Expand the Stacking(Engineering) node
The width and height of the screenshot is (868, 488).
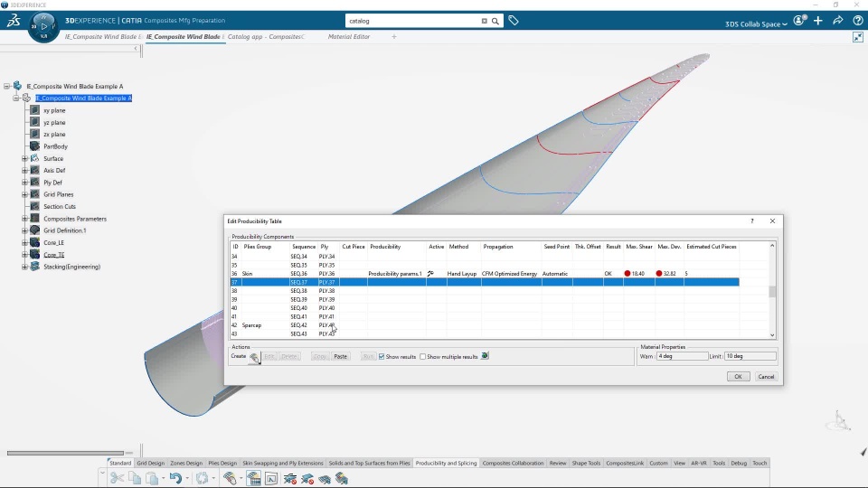click(x=25, y=267)
